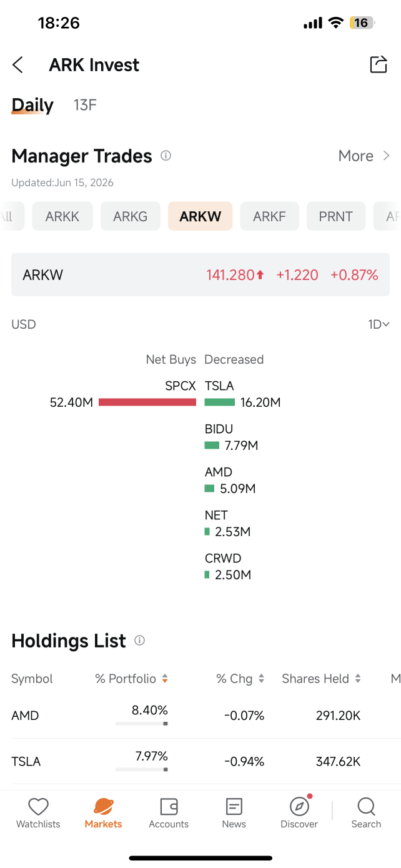Open the News icon in bottom bar
Viewport: 401px width, 868px height.
(x=234, y=807)
